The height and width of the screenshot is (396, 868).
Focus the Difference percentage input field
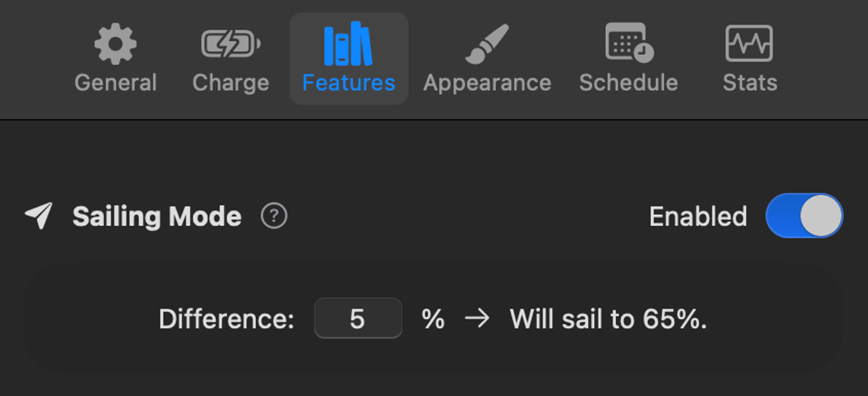[358, 318]
